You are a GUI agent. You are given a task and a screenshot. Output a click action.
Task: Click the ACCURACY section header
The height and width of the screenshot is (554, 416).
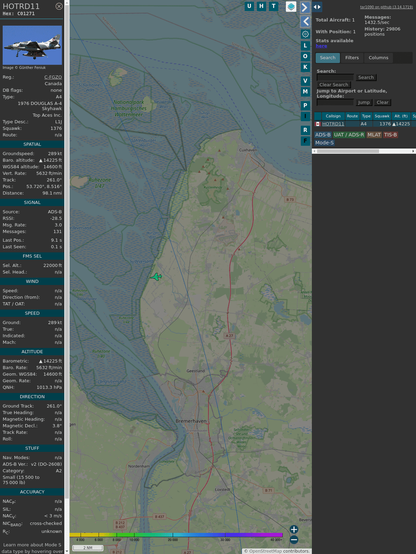point(32,492)
